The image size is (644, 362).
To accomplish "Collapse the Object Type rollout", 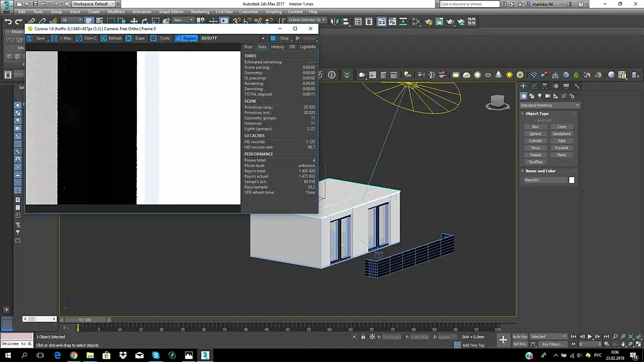I will (x=537, y=113).
